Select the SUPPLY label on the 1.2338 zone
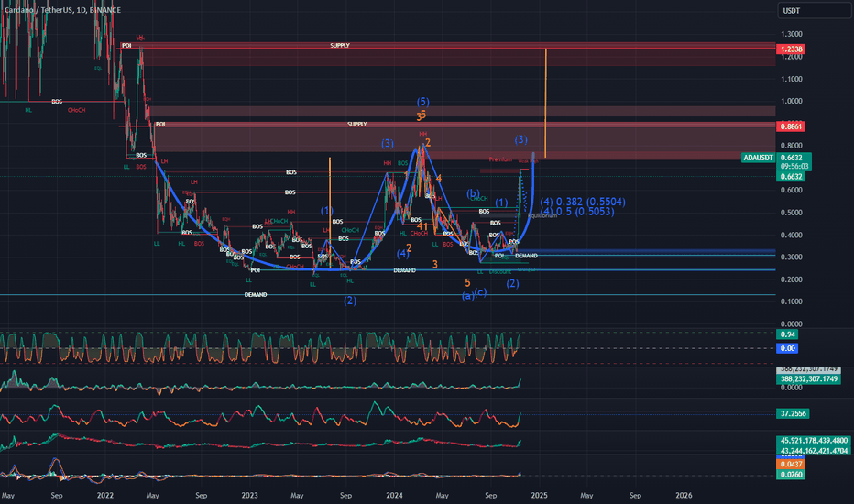The height and width of the screenshot is (504, 854). click(340, 45)
